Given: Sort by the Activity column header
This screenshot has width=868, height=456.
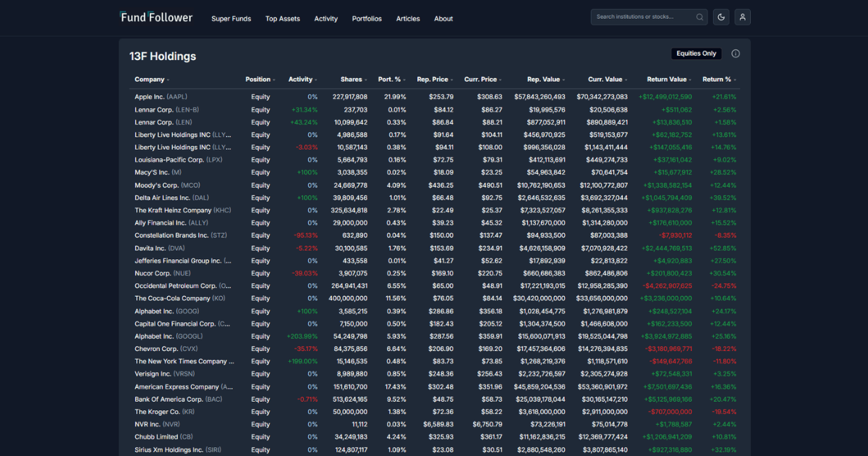Looking at the screenshot, I should [303, 80].
